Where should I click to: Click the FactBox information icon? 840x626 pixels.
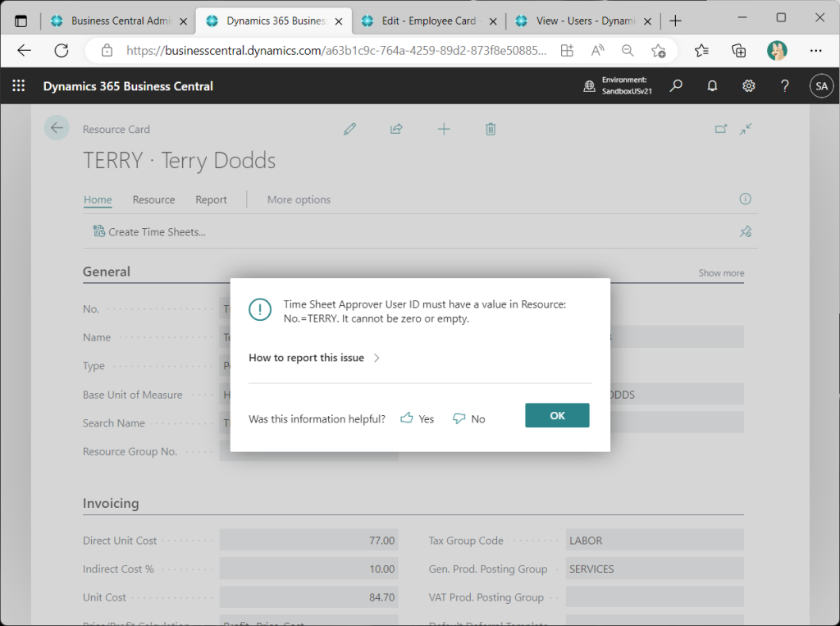point(745,199)
